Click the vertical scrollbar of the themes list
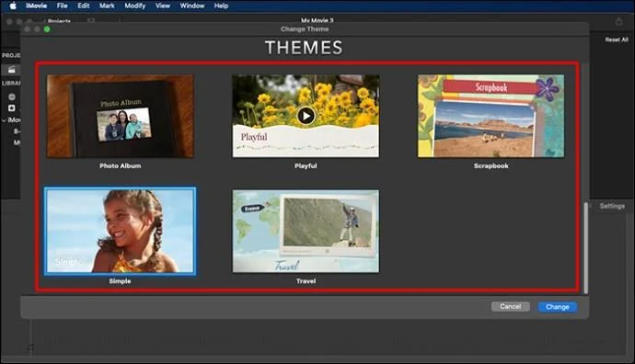The height and width of the screenshot is (364, 635). [585, 248]
